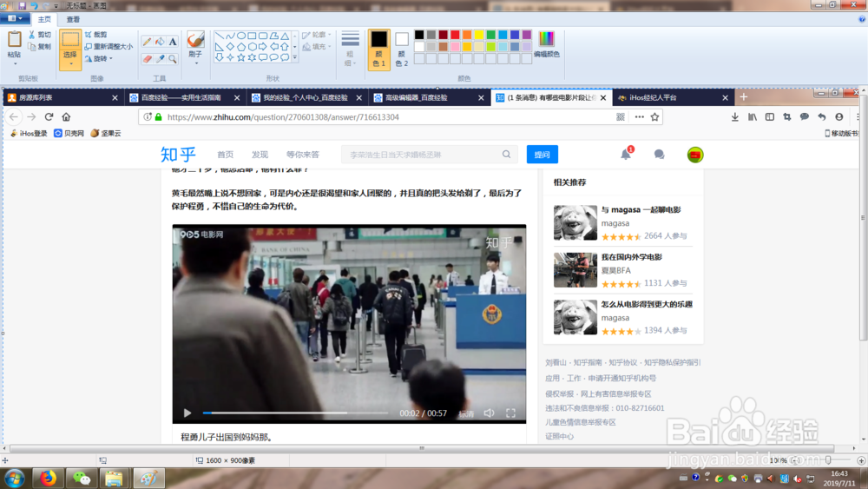Click the browser Home button
This screenshot has height=489, width=868.
(67, 117)
